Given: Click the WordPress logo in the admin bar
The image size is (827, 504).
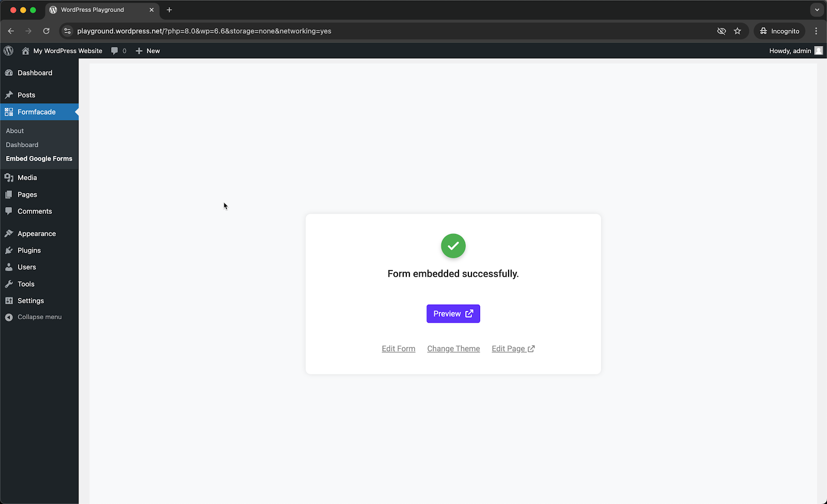Looking at the screenshot, I should (x=8, y=51).
